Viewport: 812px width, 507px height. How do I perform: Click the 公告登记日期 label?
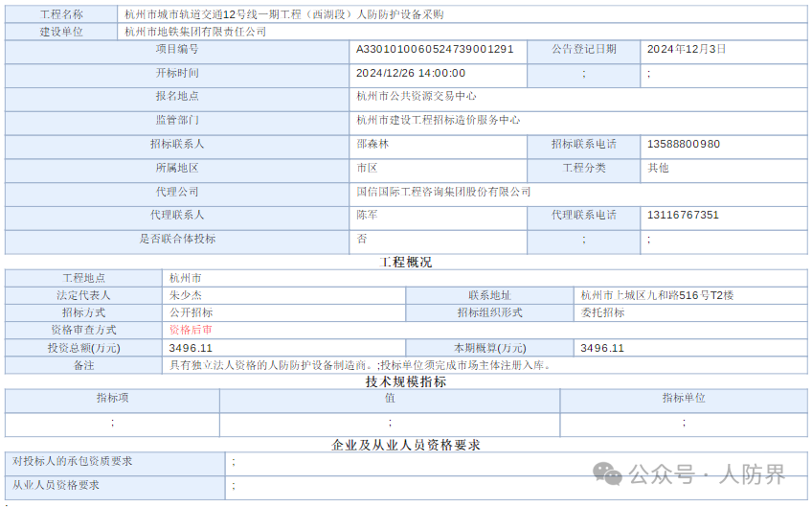coord(584,49)
